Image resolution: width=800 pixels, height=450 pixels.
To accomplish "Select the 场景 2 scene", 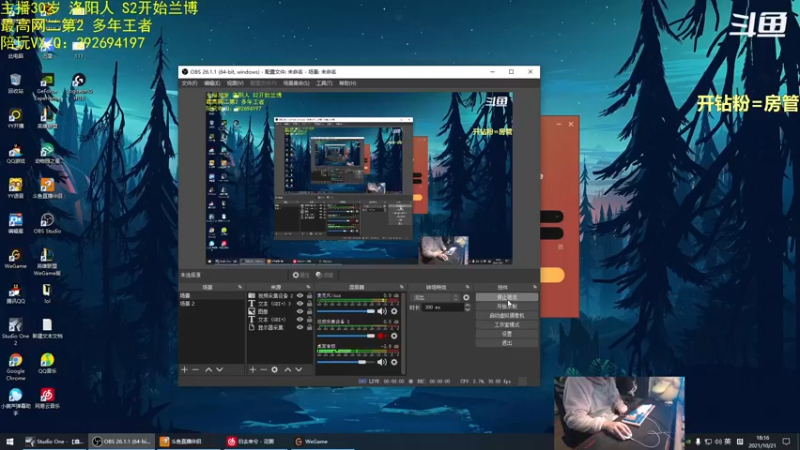I will coord(211,304).
